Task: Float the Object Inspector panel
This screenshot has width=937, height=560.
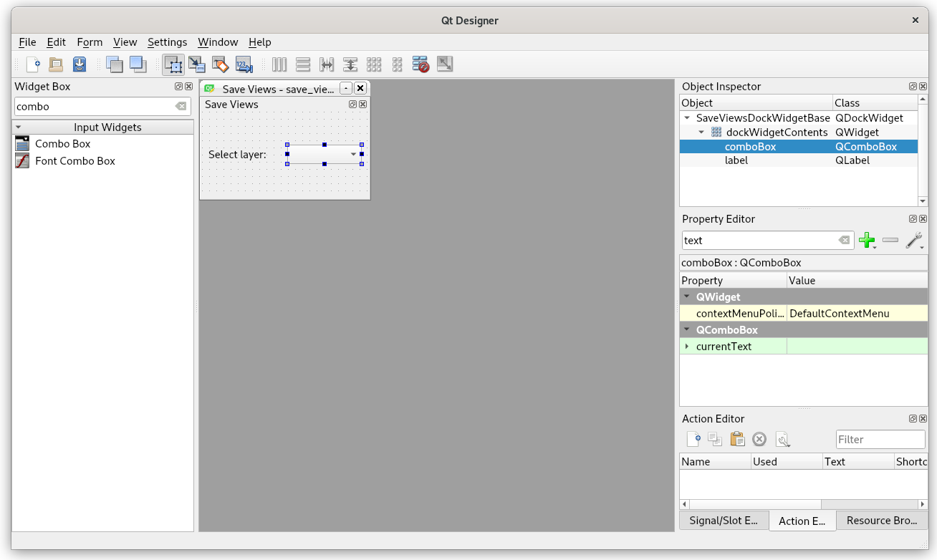Action: pos(913,87)
